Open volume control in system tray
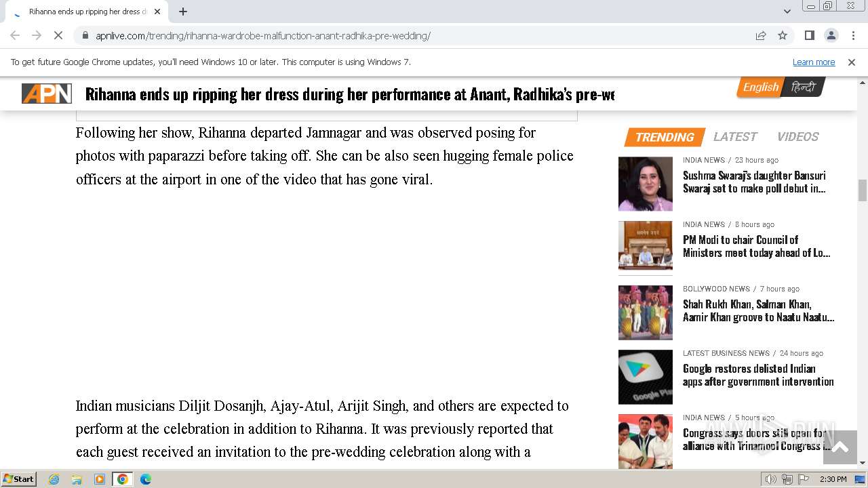 point(771,479)
